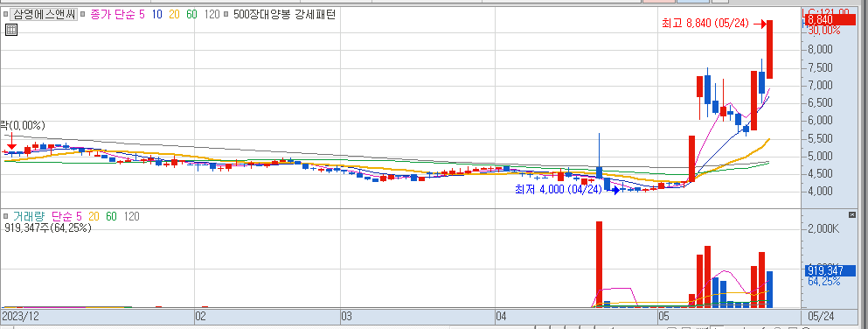868x329 pixels.
Task: Select the green price 60-day average label
Action: [x=191, y=15]
